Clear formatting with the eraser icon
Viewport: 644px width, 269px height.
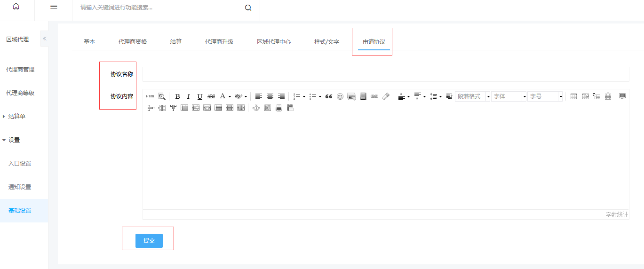click(x=386, y=96)
